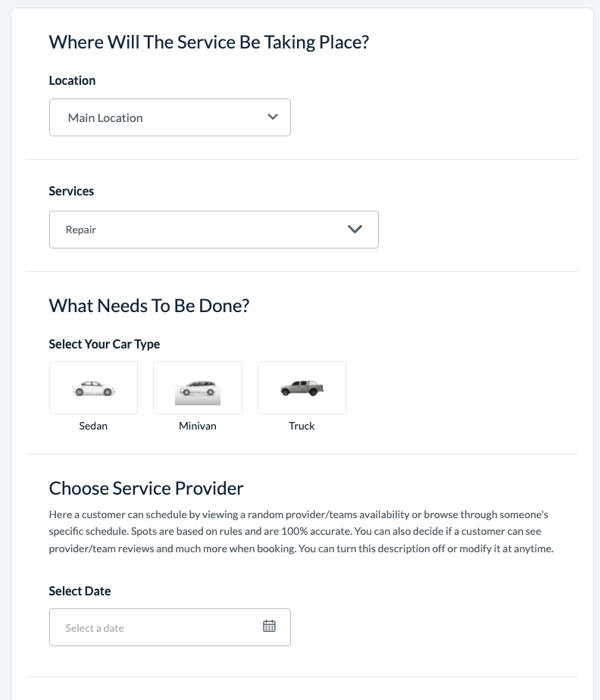Pick the Truck car image
600x700 pixels.
(x=302, y=388)
